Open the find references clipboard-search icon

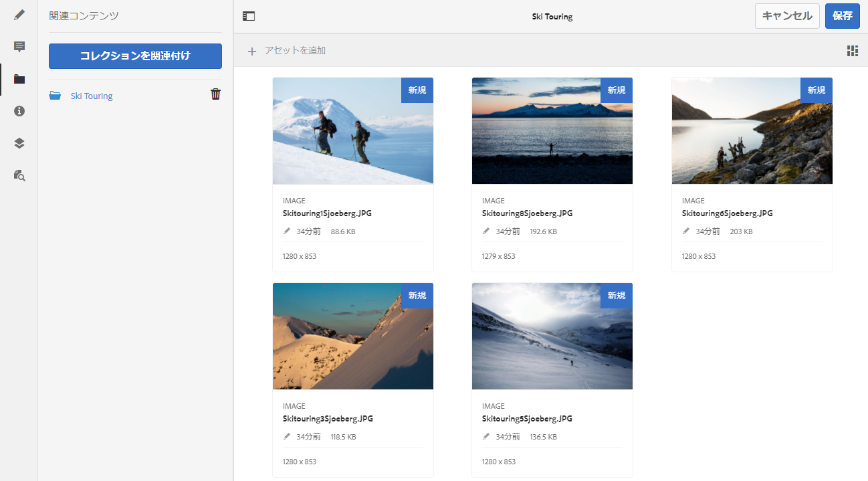point(19,175)
